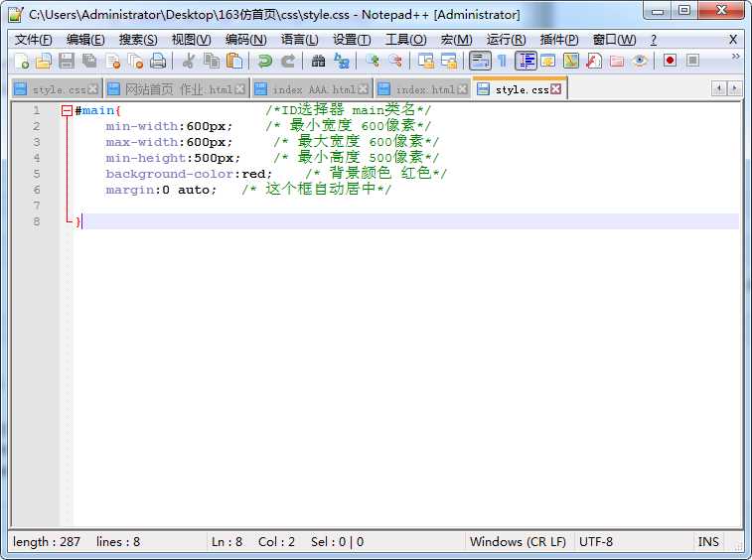Click UTF-8 encoding in status bar
This screenshot has width=752, height=560.
coord(596,542)
